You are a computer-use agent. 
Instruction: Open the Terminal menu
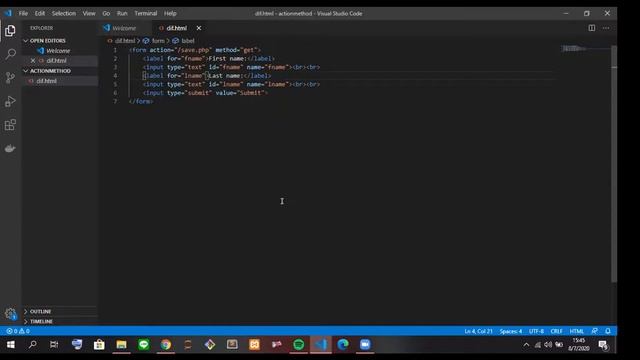click(146, 13)
